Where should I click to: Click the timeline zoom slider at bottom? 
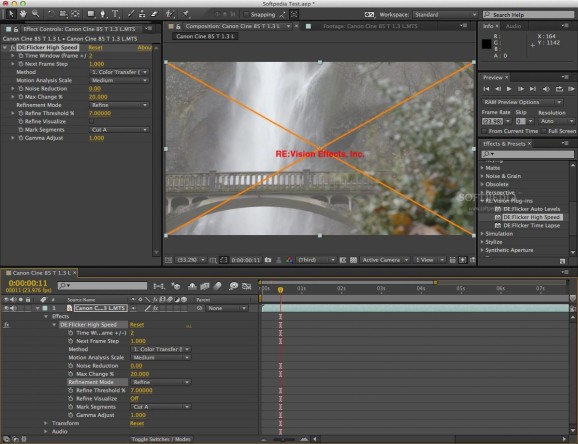tap(283, 439)
